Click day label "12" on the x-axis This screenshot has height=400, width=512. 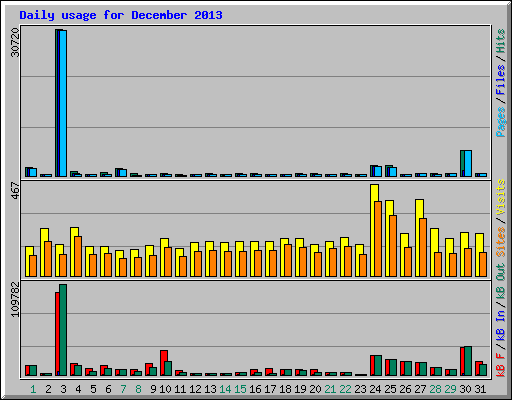pyautogui.click(x=195, y=389)
